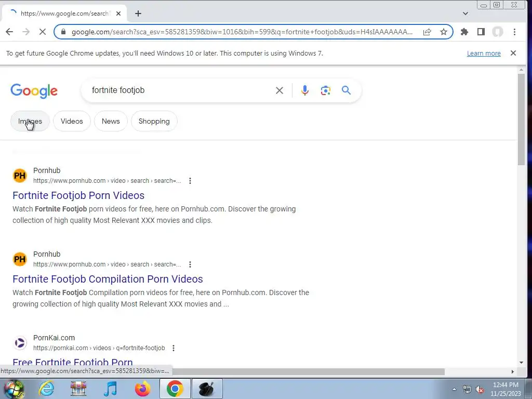This screenshot has width=532, height=399.
Task: Switch to the Images results tab
Action: tap(30, 121)
